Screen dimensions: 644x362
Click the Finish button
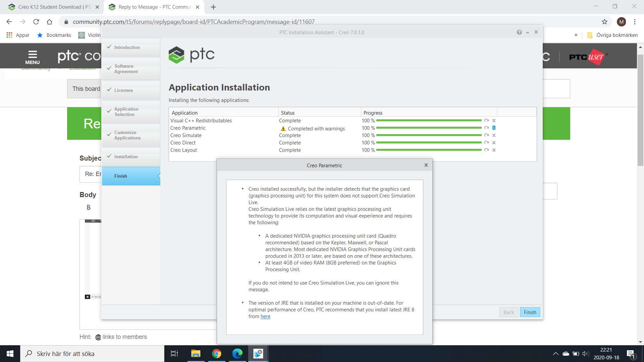click(530, 312)
